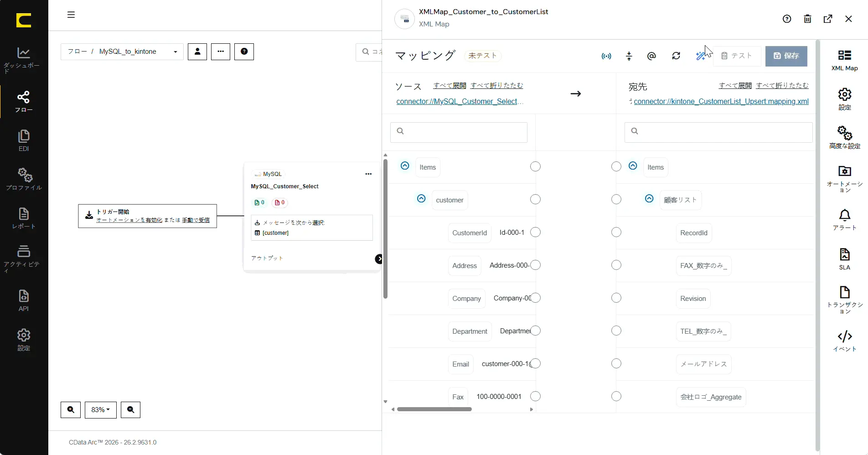Click source すべて展開 link

[x=449, y=85]
